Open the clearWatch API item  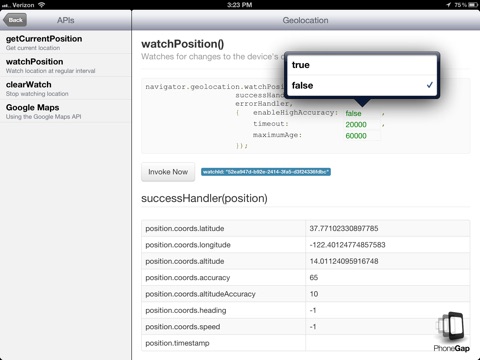click(65, 88)
